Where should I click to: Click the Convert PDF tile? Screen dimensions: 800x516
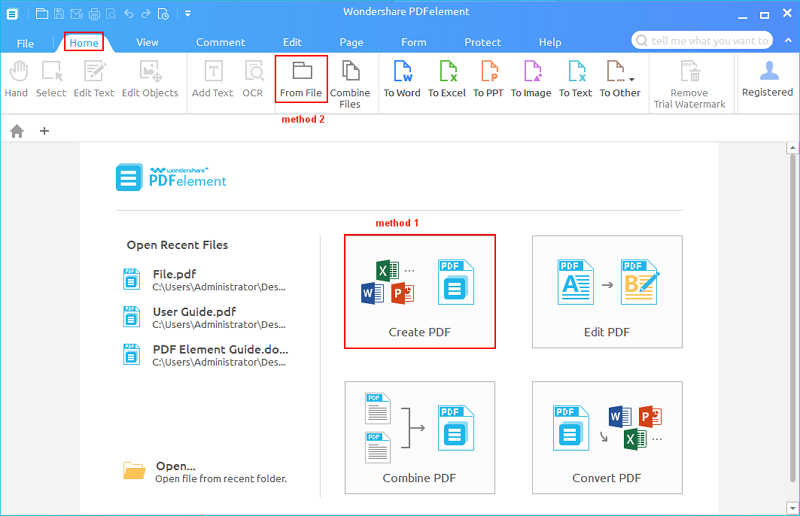pos(607,437)
